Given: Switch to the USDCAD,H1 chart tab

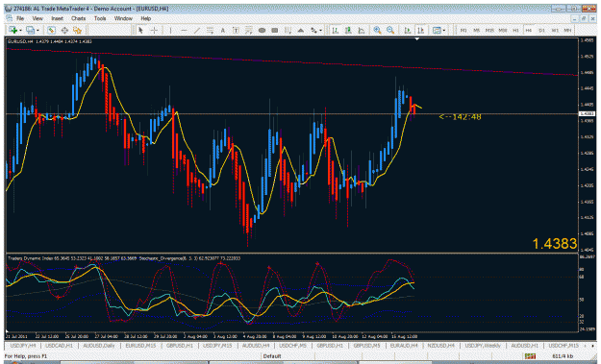Looking at the screenshot, I should coord(59,346).
